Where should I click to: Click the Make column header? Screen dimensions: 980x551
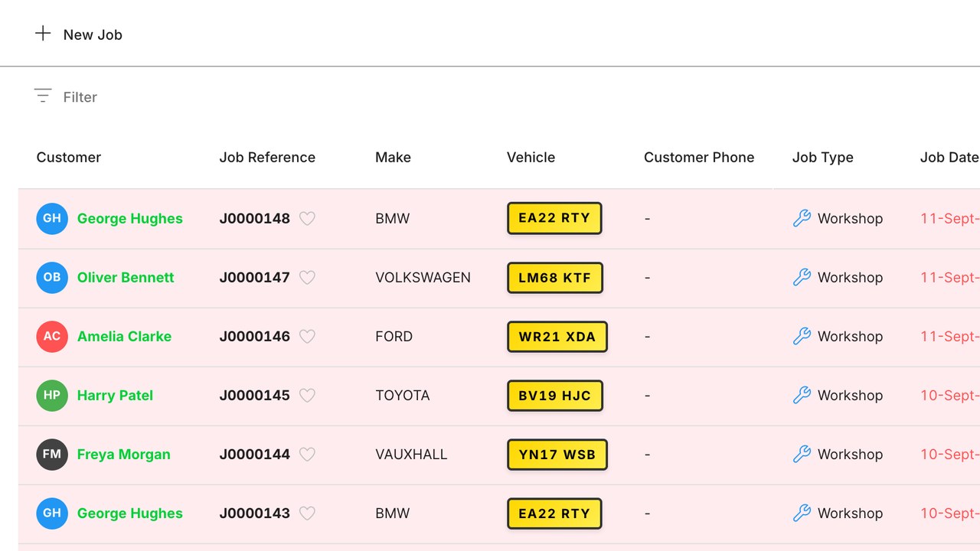393,157
